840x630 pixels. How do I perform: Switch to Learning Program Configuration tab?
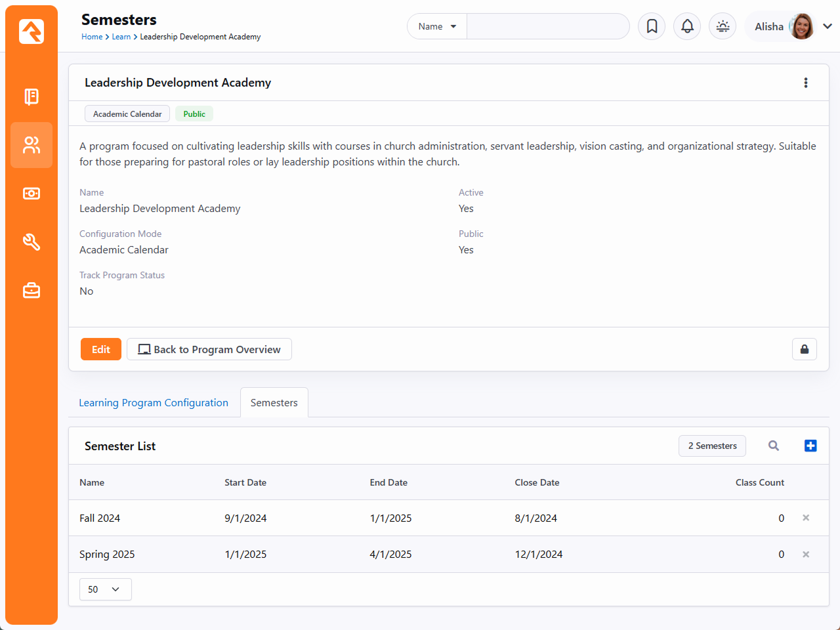click(154, 403)
